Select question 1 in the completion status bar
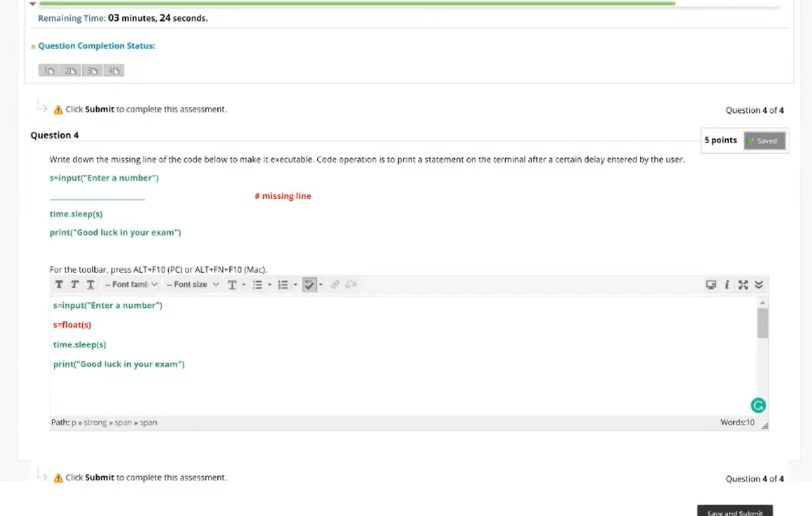The width and height of the screenshot is (812, 516). coord(48,69)
